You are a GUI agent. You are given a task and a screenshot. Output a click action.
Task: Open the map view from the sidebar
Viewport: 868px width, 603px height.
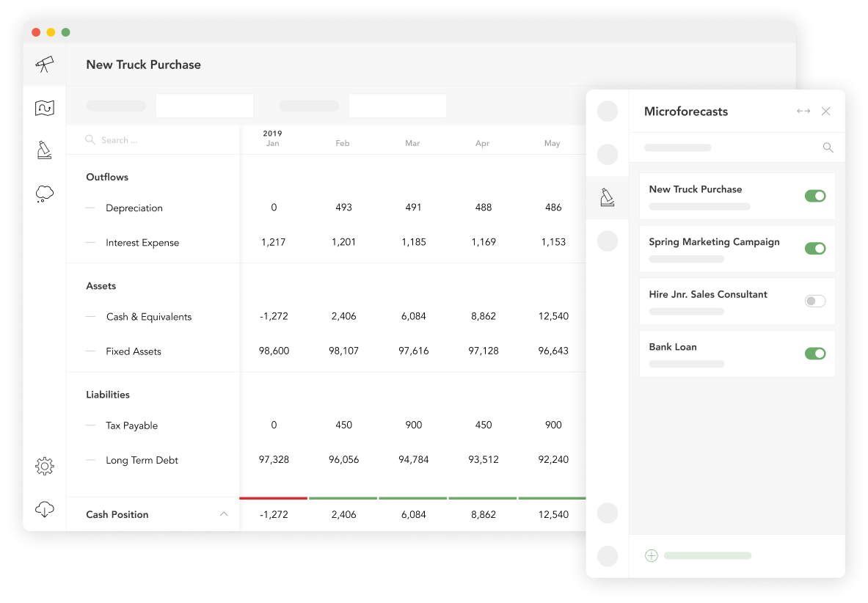[x=44, y=107]
